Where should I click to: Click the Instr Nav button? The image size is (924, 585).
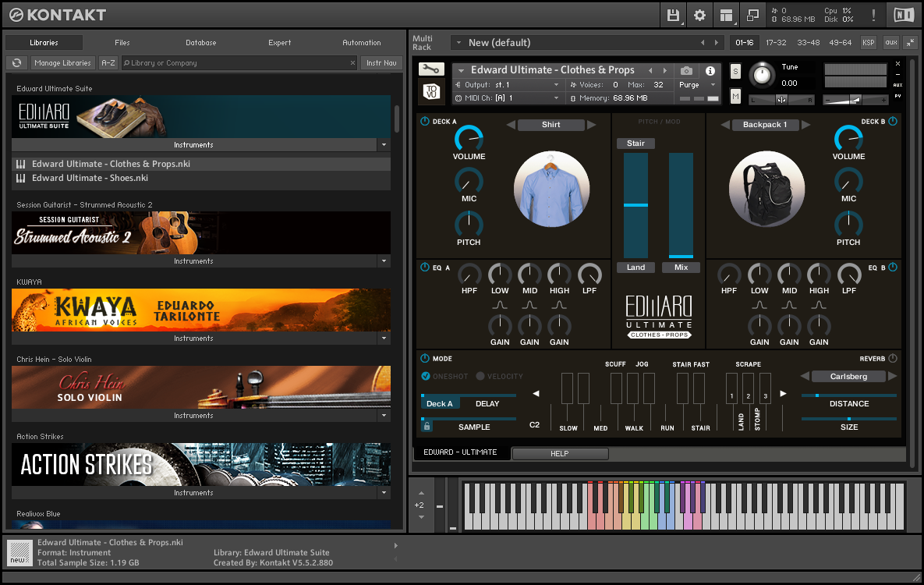381,62
